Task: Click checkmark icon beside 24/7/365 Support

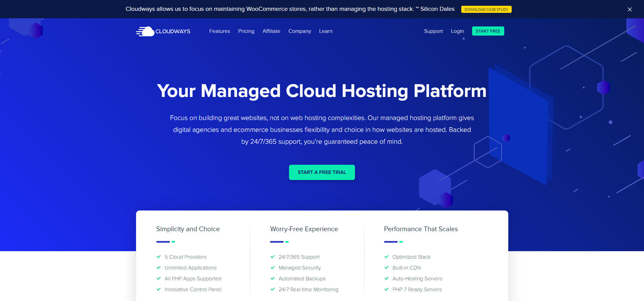Action: tap(272, 257)
